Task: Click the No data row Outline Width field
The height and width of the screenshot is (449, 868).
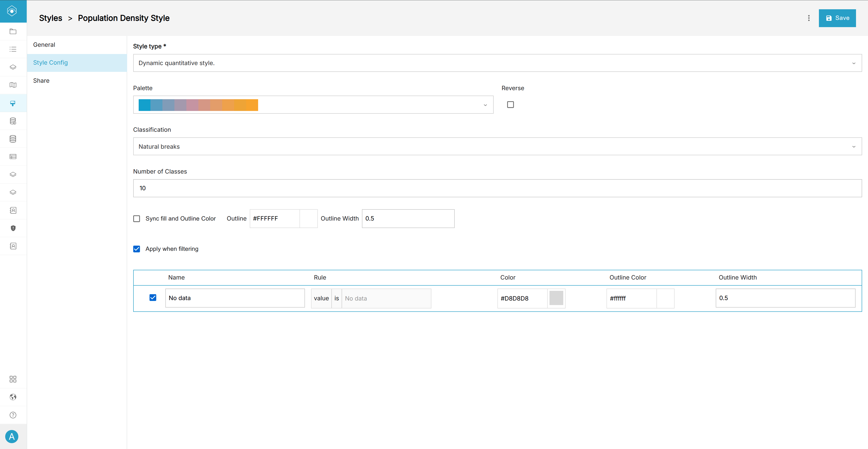Action: pyautogui.click(x=785, y=298)
